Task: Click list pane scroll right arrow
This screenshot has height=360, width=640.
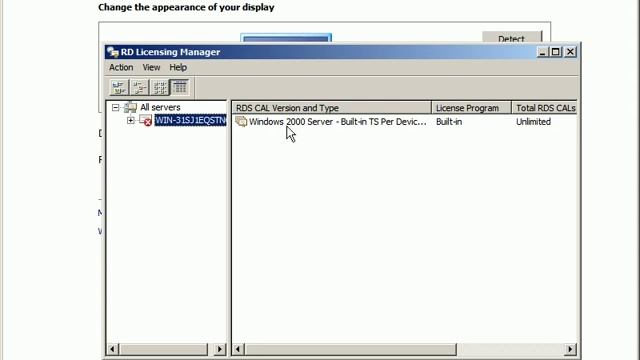Action: [570, 349]
